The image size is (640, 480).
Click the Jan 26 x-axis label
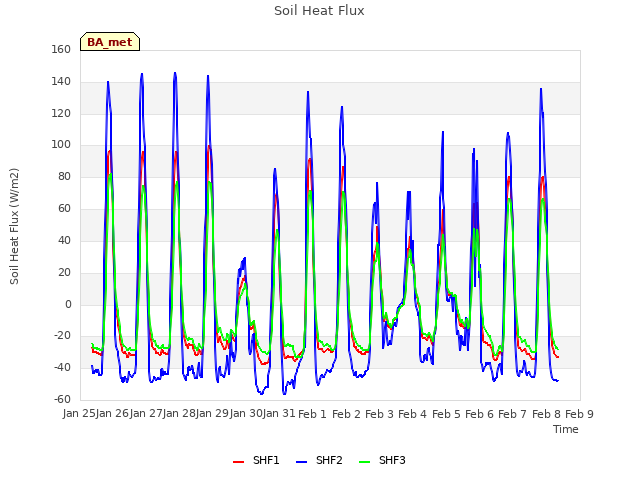pos(113,413)
